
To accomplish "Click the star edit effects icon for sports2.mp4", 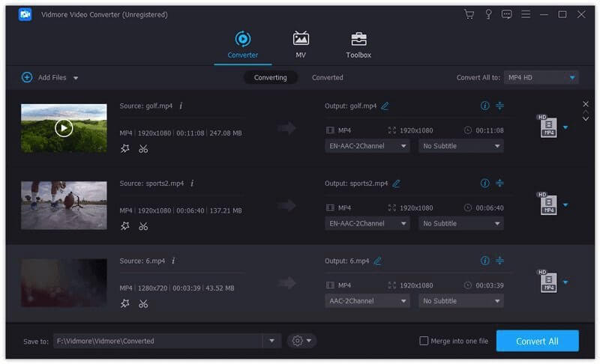I will (125, 226).
